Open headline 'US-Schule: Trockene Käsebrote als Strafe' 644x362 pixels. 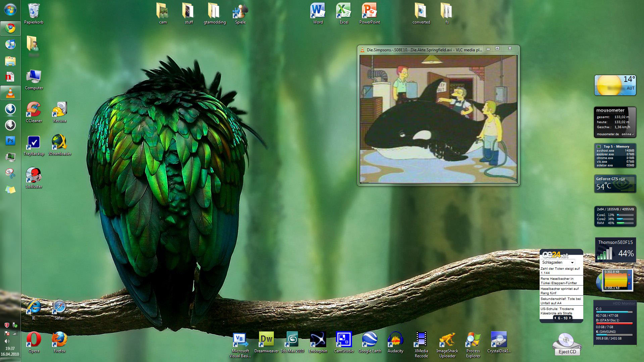[557, 311]
